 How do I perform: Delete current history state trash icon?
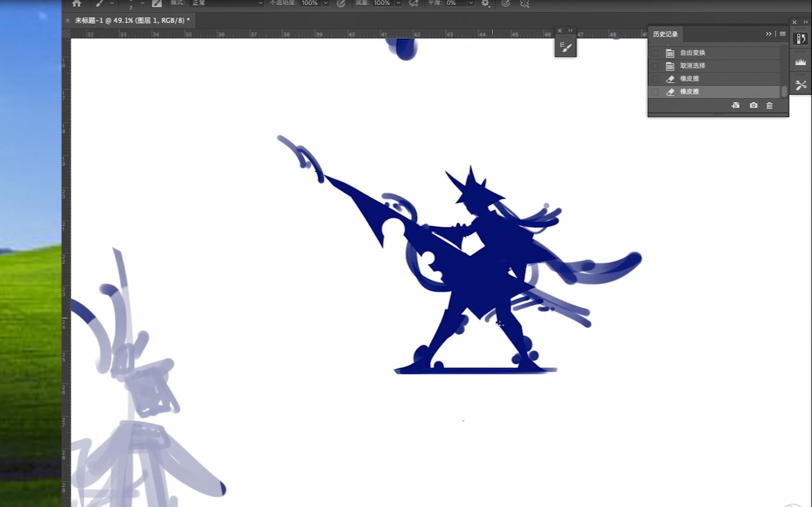pyautogui.click(x=769, y=106)
